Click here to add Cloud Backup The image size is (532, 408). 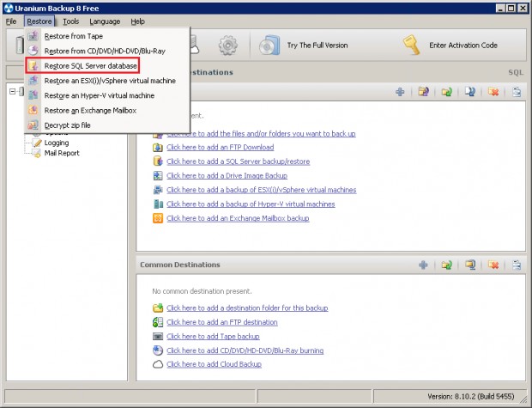tap(215, 364)
